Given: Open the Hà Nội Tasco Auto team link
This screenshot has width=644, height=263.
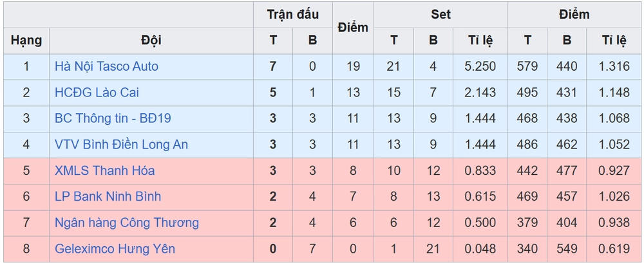Looking at the screenshot, I should (x=106, y=66).
